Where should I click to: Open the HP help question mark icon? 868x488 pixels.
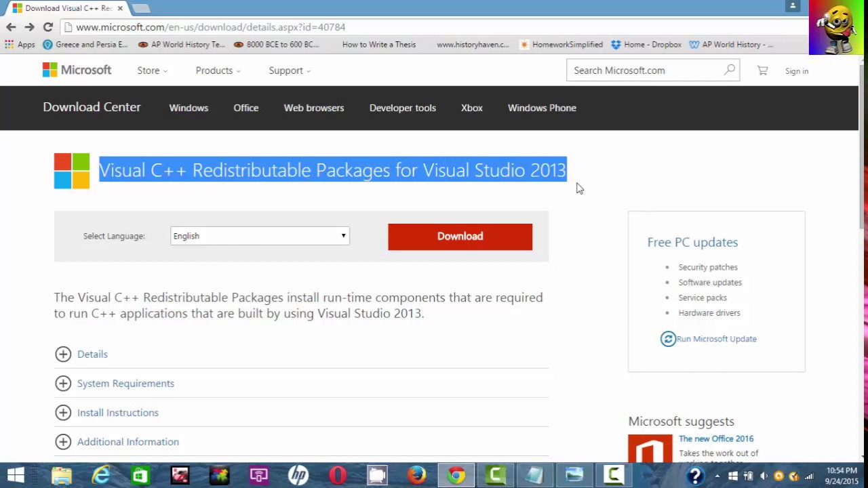pyautogui.click(x=695, y=475)
